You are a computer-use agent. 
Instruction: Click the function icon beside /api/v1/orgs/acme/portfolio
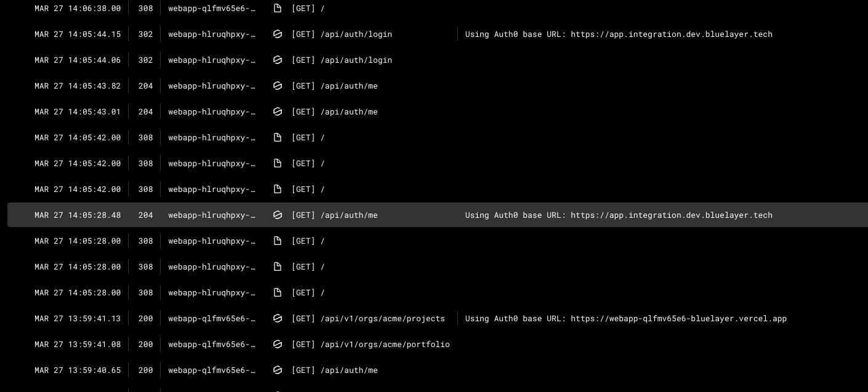click(x=277, y=345)
